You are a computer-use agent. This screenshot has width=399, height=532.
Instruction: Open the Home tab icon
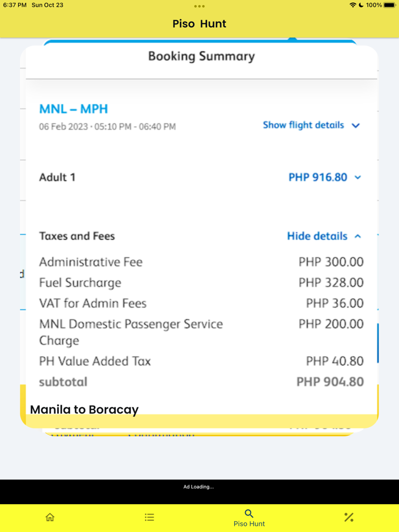50,517
